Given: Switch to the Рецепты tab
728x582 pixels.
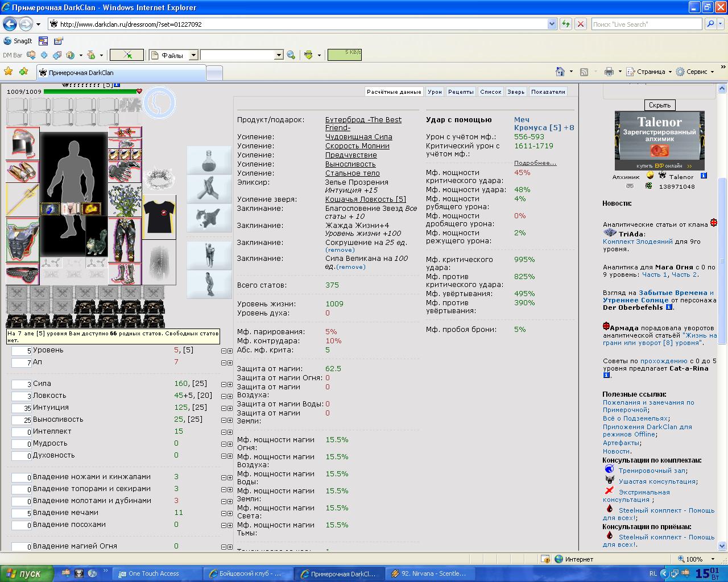Looking at the screenshot, I should pyautogui.click(x=461, y=92).
